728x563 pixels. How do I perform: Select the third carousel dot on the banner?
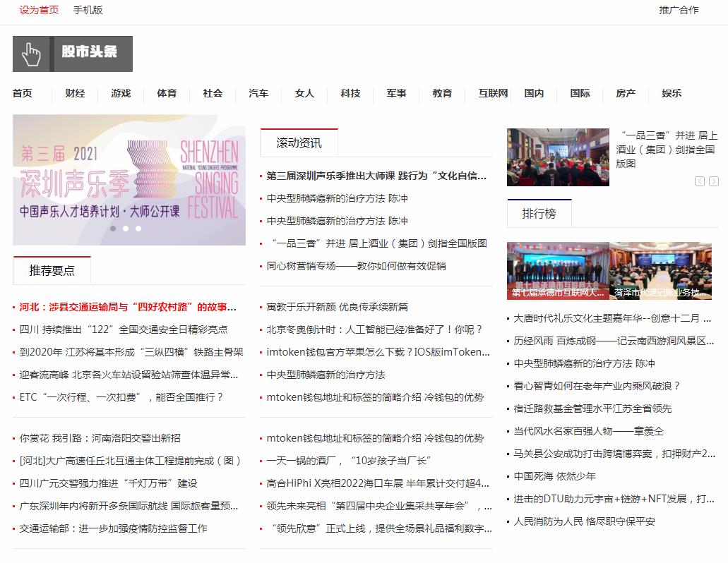(138, 229)
